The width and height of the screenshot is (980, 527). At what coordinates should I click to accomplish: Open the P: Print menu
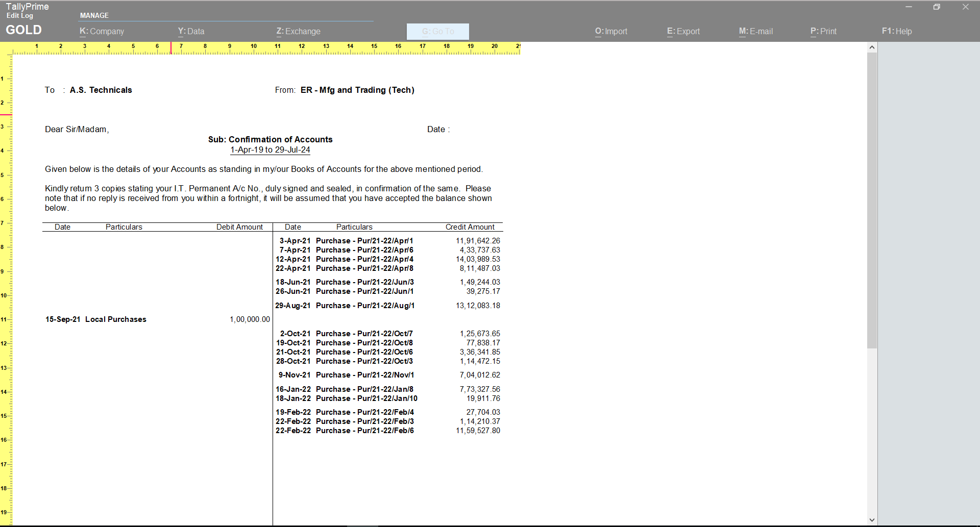coord(823,31)
